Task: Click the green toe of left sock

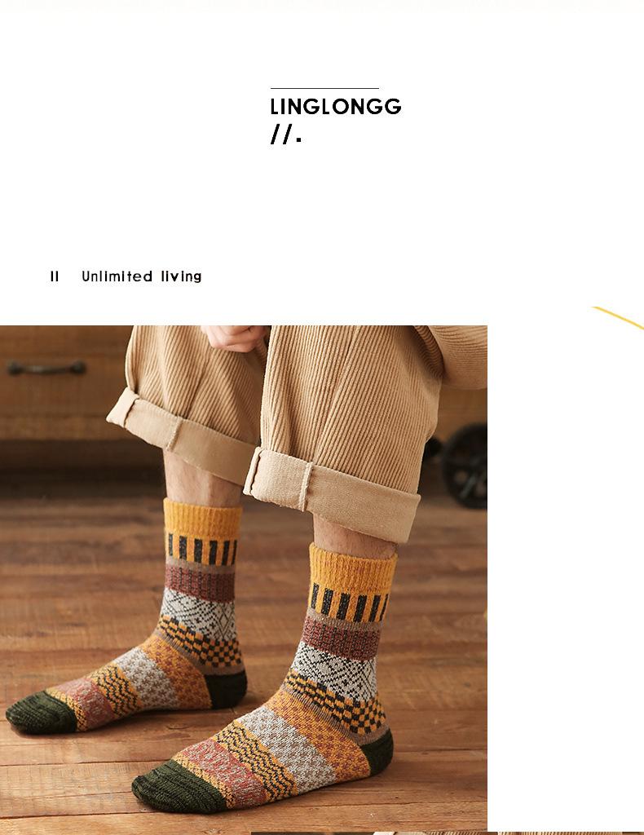Action: [41, 712]
